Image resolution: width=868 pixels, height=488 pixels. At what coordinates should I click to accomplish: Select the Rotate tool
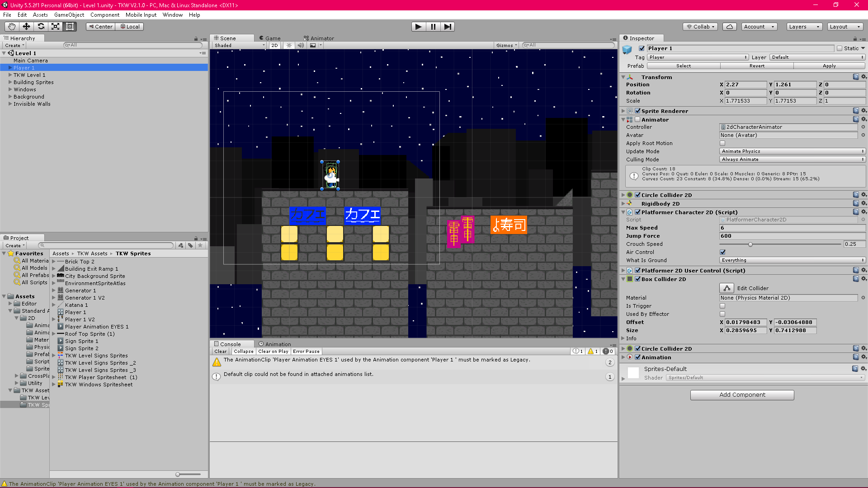[41, 27]
